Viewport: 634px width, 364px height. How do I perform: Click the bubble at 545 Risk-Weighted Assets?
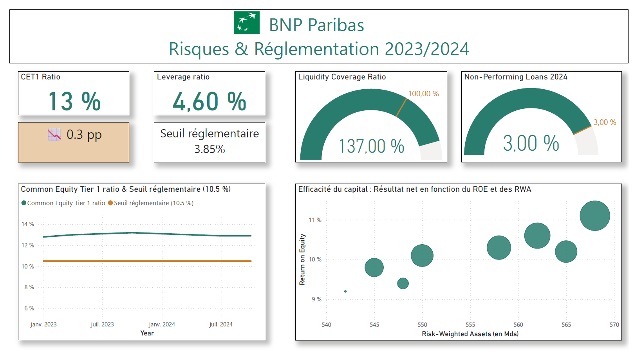[x=374, y=268]
